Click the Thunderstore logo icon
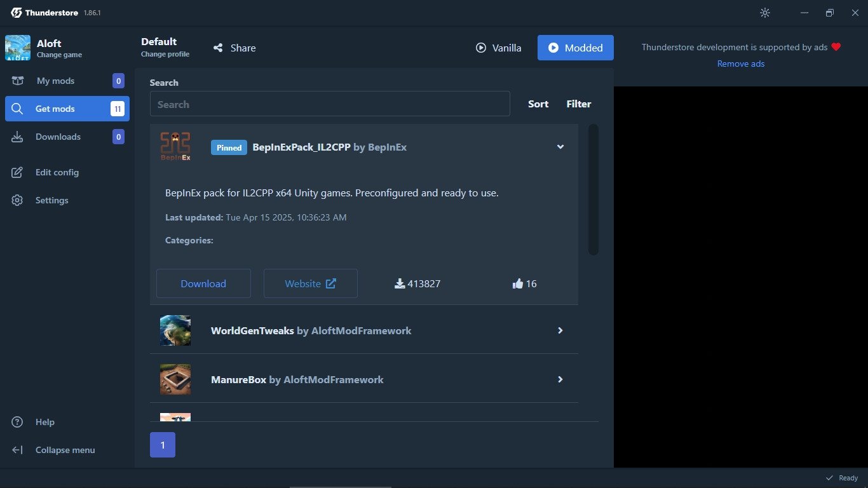 [x=17, y=13]
